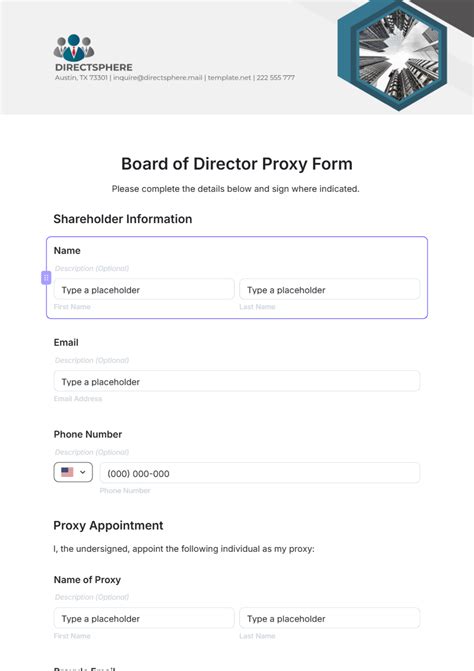Click the hexagon skyscraper header image
The width and height of the screenshot is (474, 671).
click(x=393, y=56)
